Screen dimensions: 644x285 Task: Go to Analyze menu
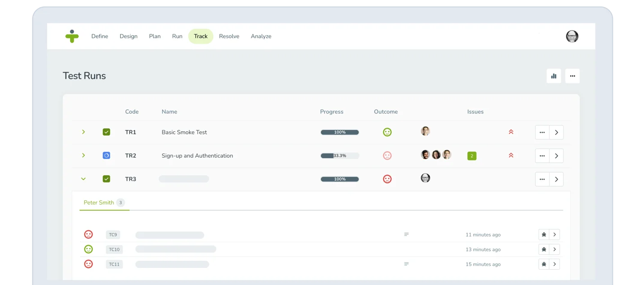[x=261, y=36]
